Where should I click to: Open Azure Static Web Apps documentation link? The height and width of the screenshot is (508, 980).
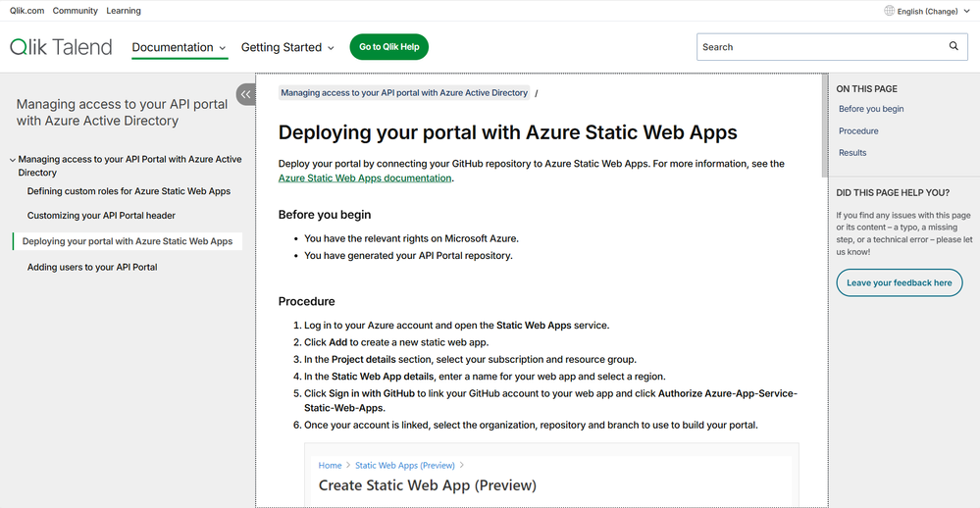pyautogui.click(x=365, y=178)
